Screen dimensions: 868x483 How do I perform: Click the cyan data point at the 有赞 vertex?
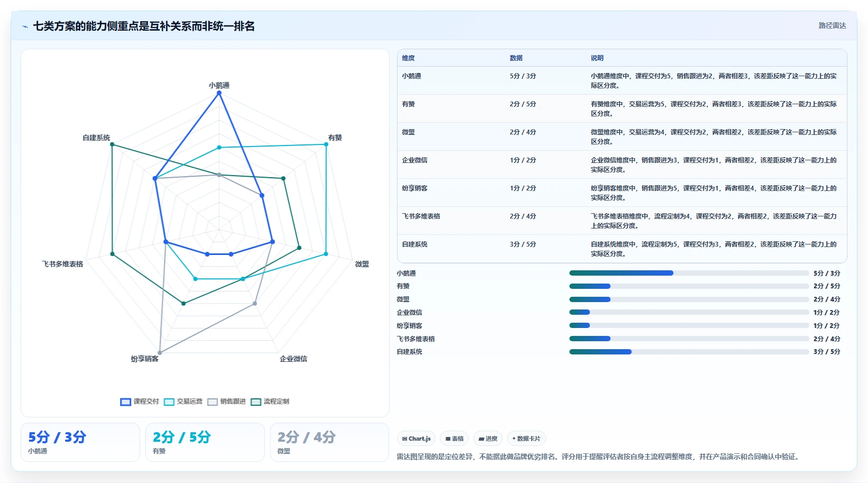pyautogui.click(x=326, y=144)
